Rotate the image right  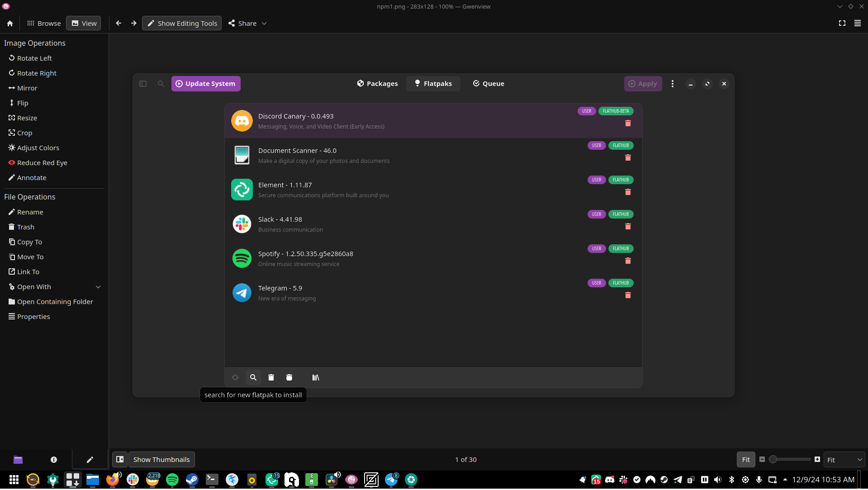click(x=33, y=73)
